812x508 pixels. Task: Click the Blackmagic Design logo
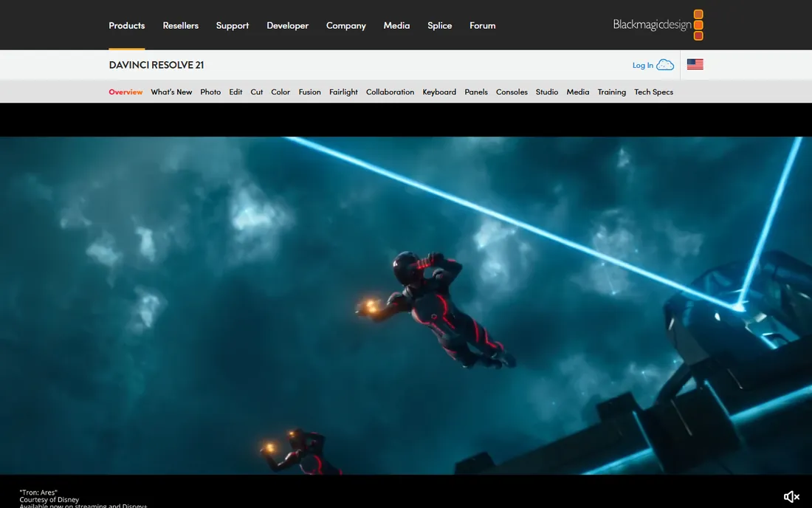click(658, 25)
